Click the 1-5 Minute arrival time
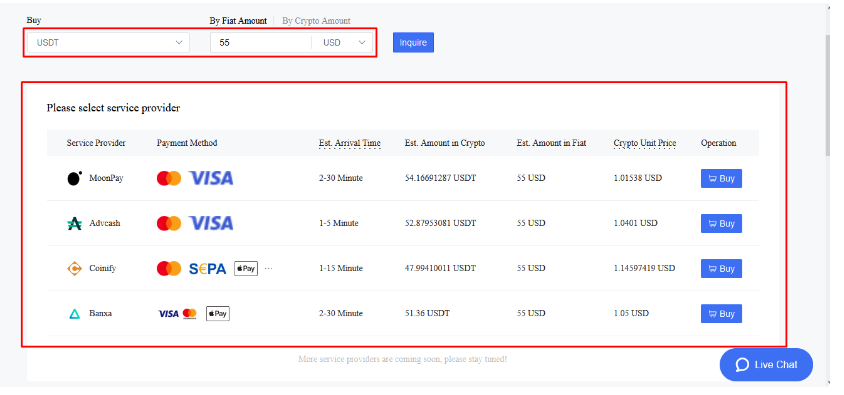Image resolution: width=844 pixels, height=395 pixels. point(338,223)
